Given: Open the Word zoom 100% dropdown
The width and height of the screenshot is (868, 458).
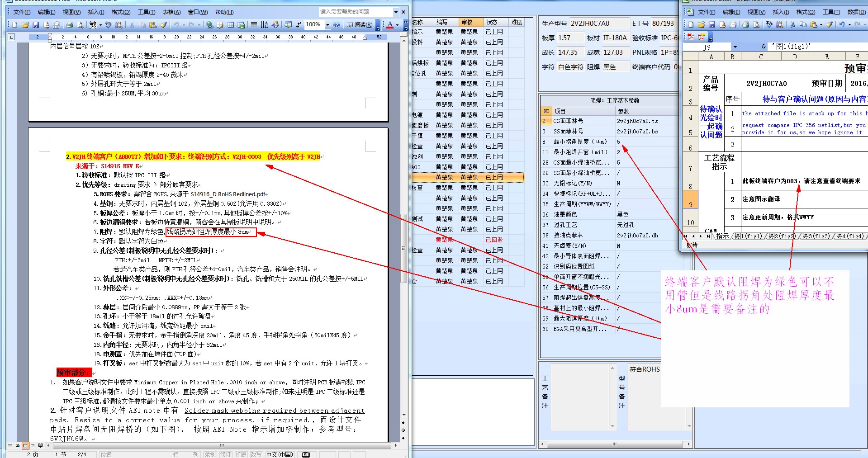Looking at the screenshot, I should point(327,25).
